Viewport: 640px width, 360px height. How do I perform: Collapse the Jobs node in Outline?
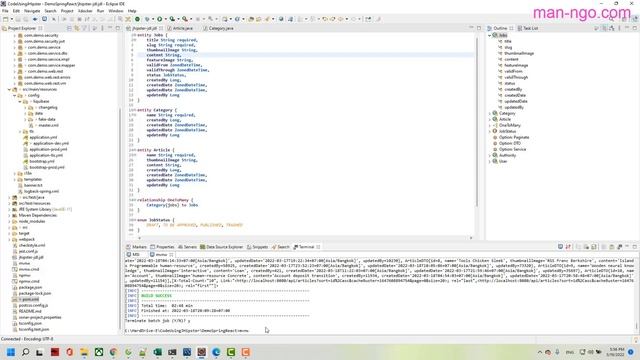(x=490, y=35)
